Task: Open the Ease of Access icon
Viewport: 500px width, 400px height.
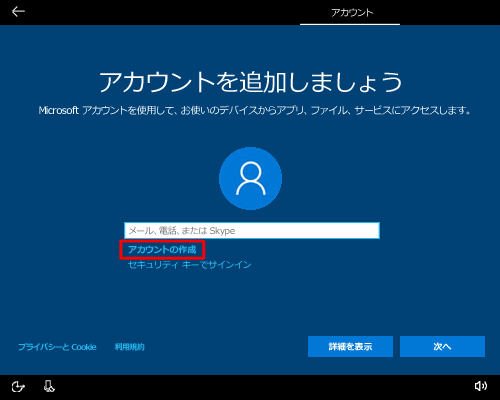Action: click(18, 387)
